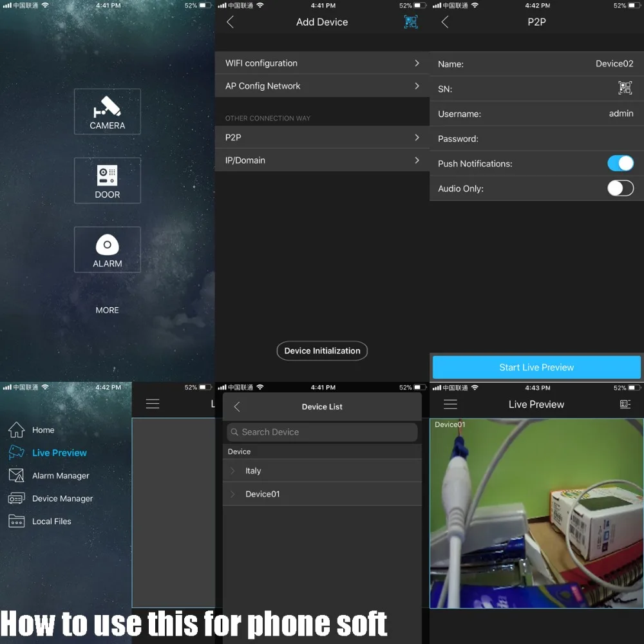Edit the Username field admin
The height and width of the screenshot is (644, 644).
[536, 114]
